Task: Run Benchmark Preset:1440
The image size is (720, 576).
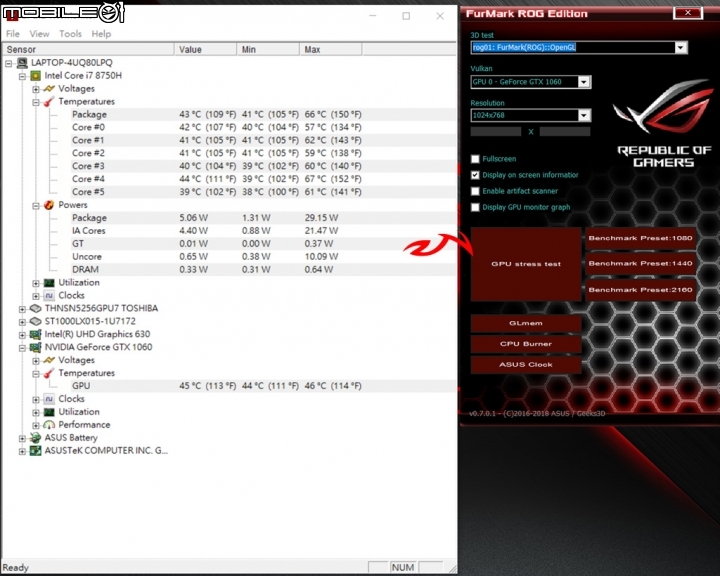Action: pos(640,264)
